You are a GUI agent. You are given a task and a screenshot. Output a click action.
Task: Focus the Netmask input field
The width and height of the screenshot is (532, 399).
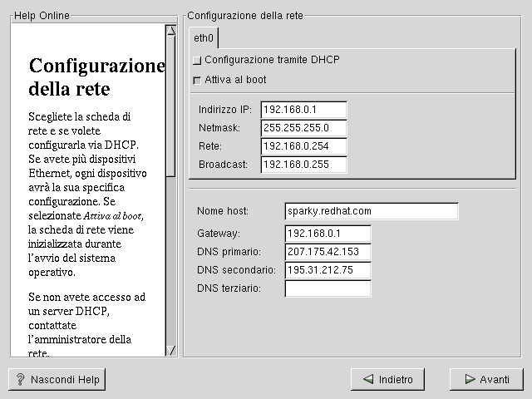(303, 128)
